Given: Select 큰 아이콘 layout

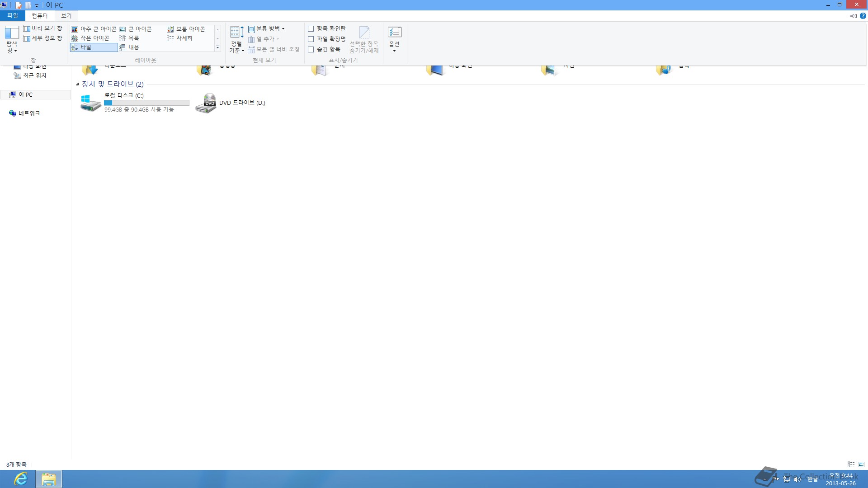Looking at the screenshot, I should point(136,29).
